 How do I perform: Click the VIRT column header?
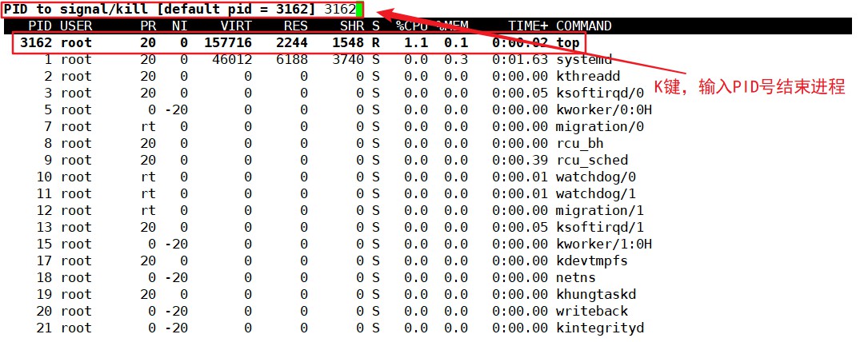pos(236,26)
